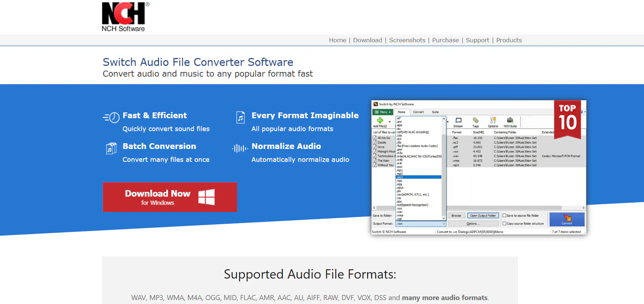Open the Screenshots navigation link
The height and width of the screenshot is (304, 644).
[x=407, y=40]
